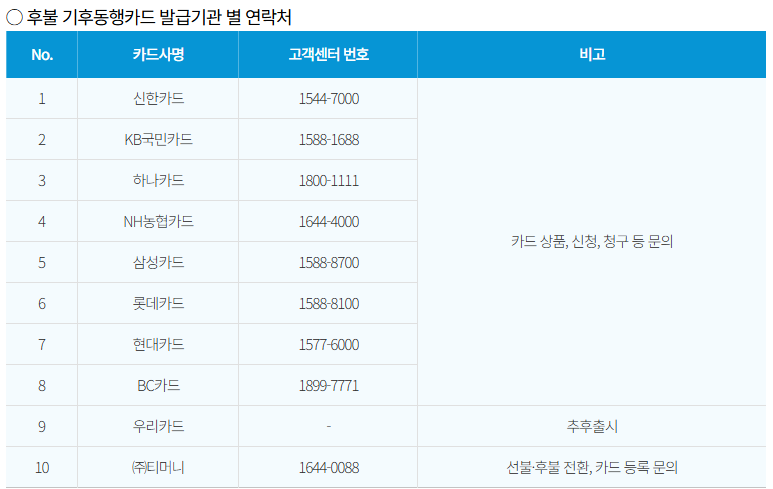Click the 고객센터 번호 column header
The width and height of the screenshot is (773, 489).
[x=328, y=55]
